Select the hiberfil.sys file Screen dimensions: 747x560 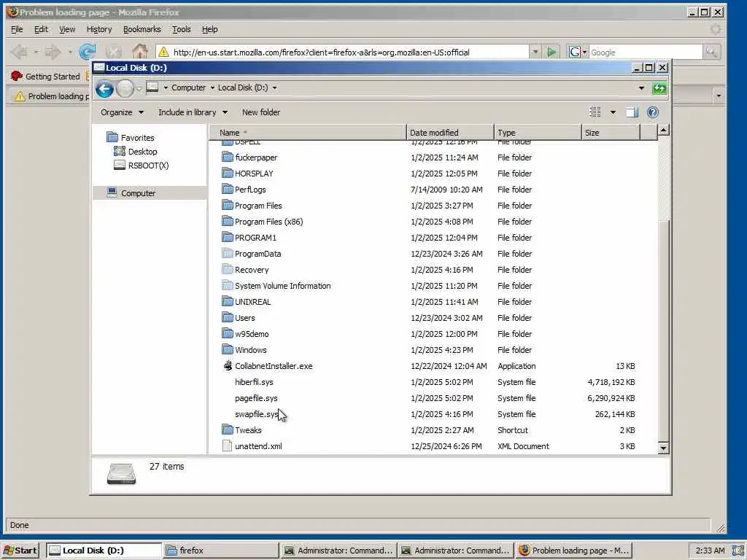coord(254,382)
